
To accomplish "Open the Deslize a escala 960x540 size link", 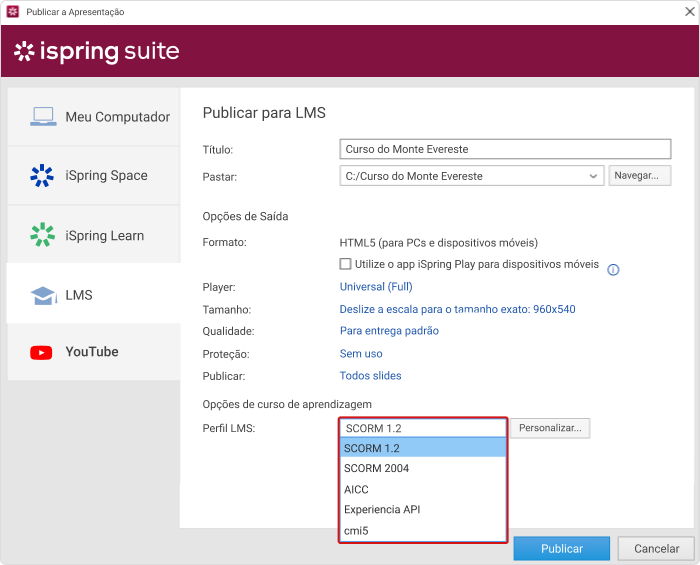I will coord(458,309).
